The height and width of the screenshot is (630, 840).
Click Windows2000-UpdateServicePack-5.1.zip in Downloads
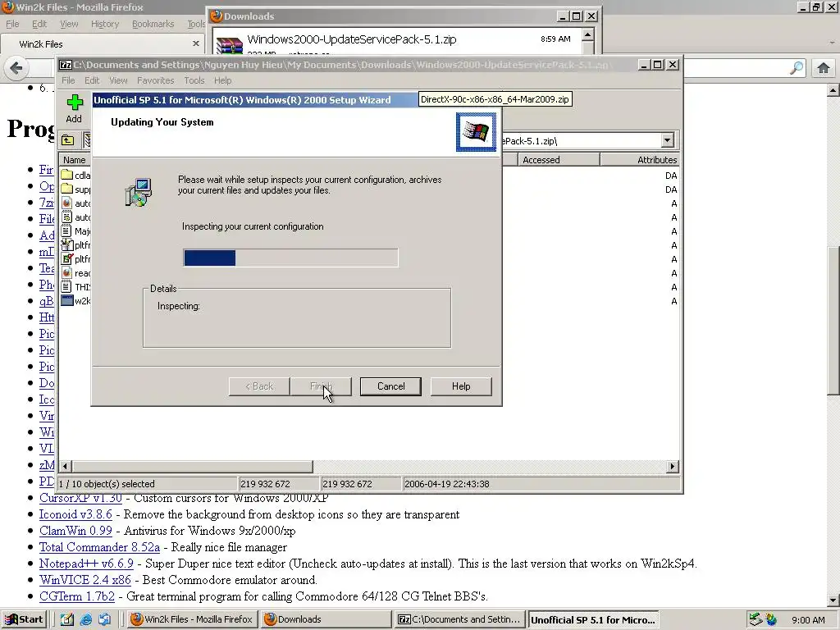351,39
